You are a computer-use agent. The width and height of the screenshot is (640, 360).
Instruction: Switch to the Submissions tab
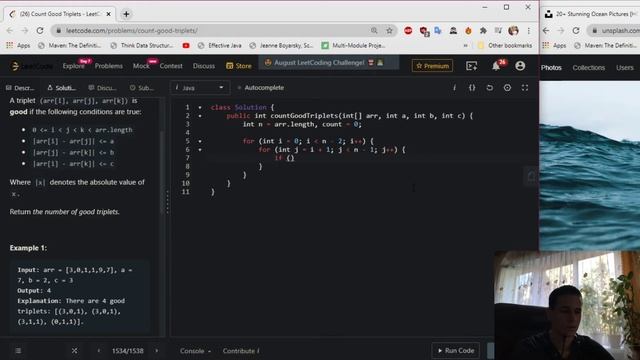tap(142, 88)
